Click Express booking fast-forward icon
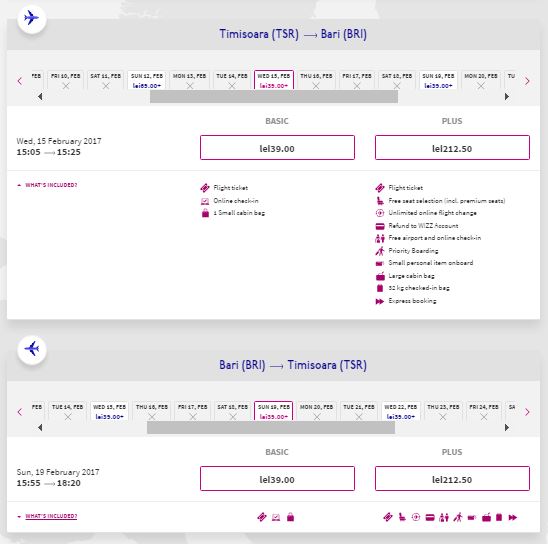 coord(380,301)
